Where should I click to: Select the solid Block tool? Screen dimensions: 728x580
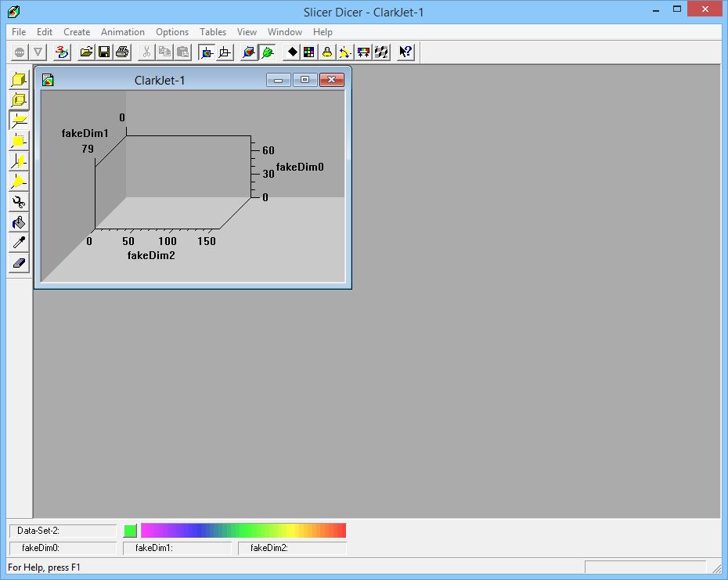(18, 79)
